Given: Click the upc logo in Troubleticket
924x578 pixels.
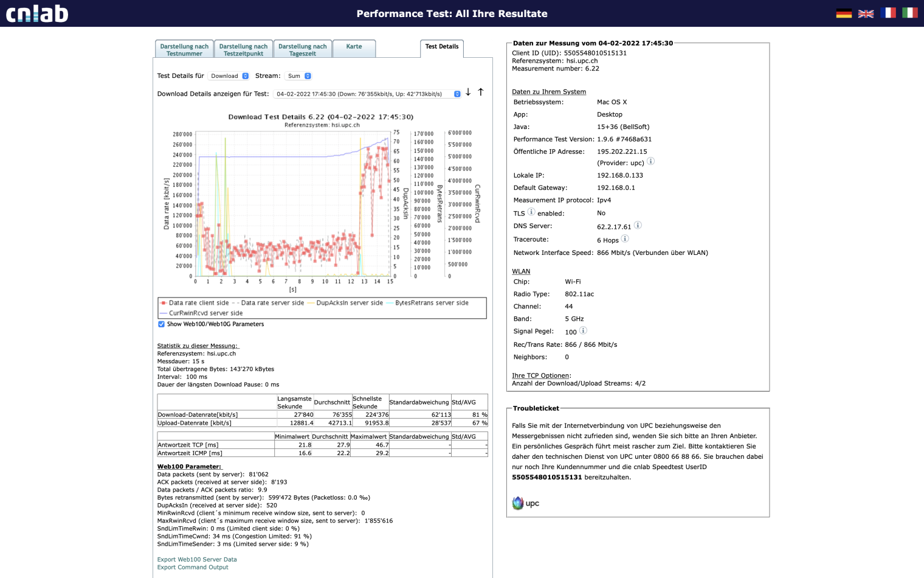Looking at the screenshot, I should [x=526, y=503].
